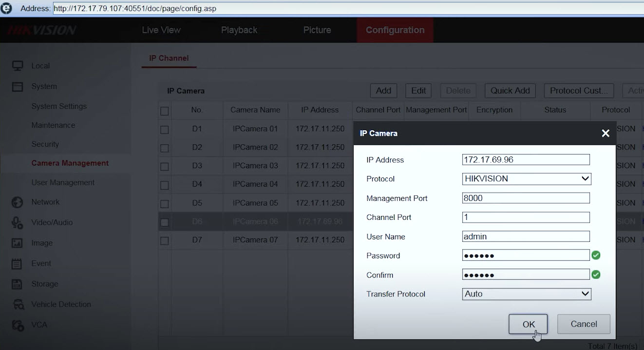
Task: Open Network via its globe icon
Action: 18,202
